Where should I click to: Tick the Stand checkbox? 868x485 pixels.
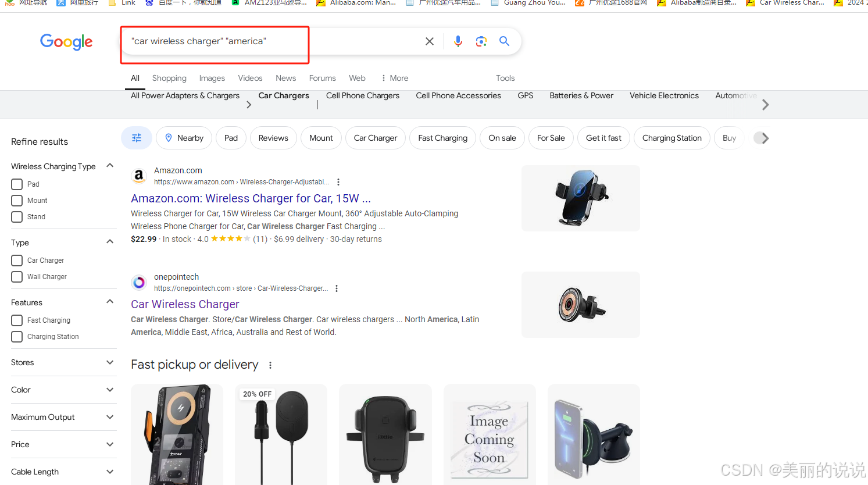(x=17, y=217)
